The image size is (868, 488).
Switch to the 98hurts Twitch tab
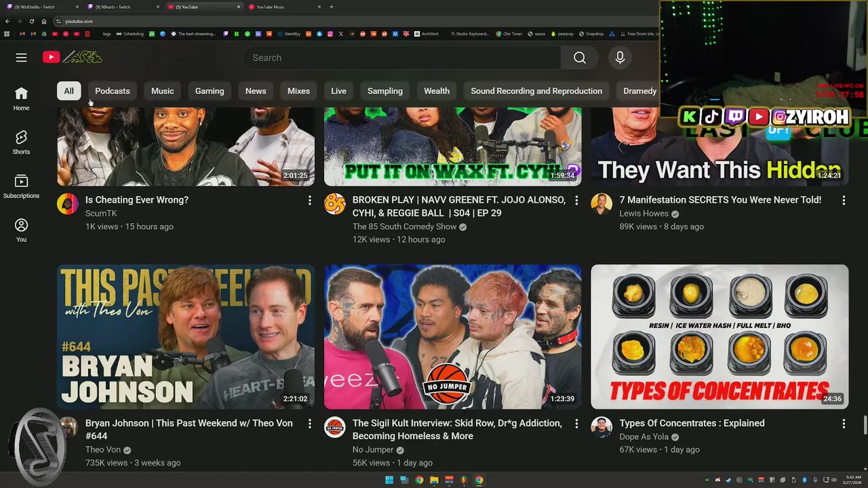point(122,7)
